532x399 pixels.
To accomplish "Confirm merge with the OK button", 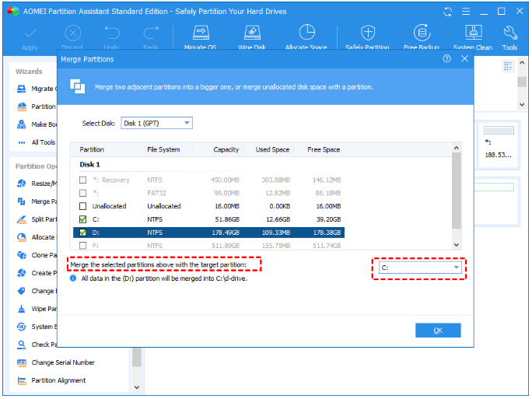I will click(438, 331).
